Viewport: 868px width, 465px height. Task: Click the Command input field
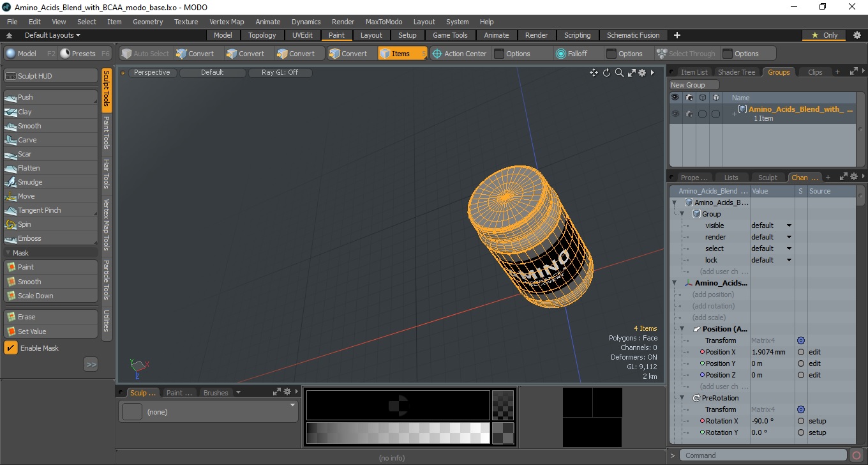[x=765, y=455]
